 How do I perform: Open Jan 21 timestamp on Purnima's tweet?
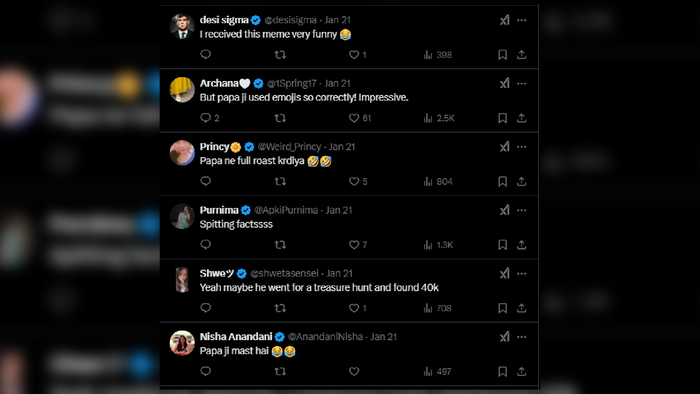coord(339,210)
